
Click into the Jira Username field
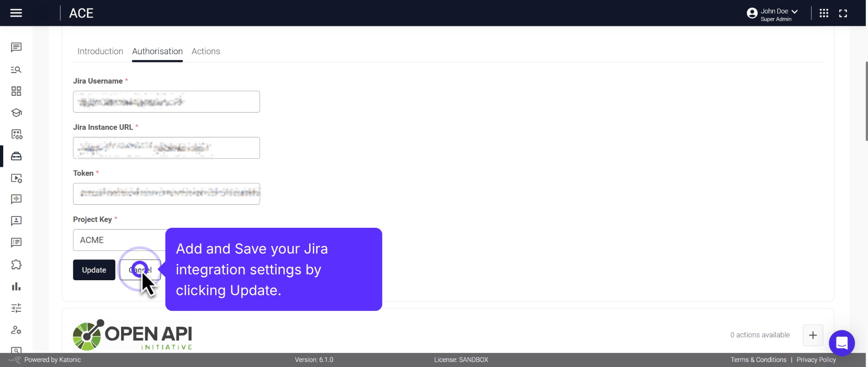coord(166,102)
